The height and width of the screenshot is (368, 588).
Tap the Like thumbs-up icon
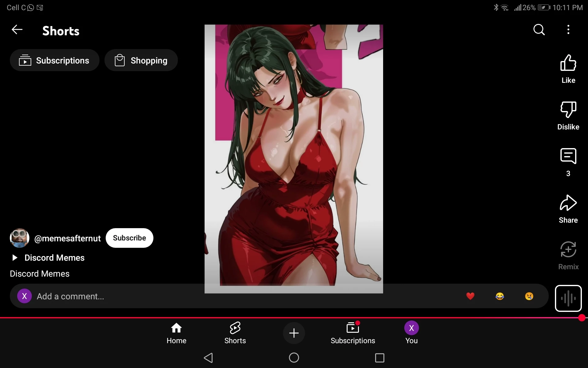click(568, 63)
